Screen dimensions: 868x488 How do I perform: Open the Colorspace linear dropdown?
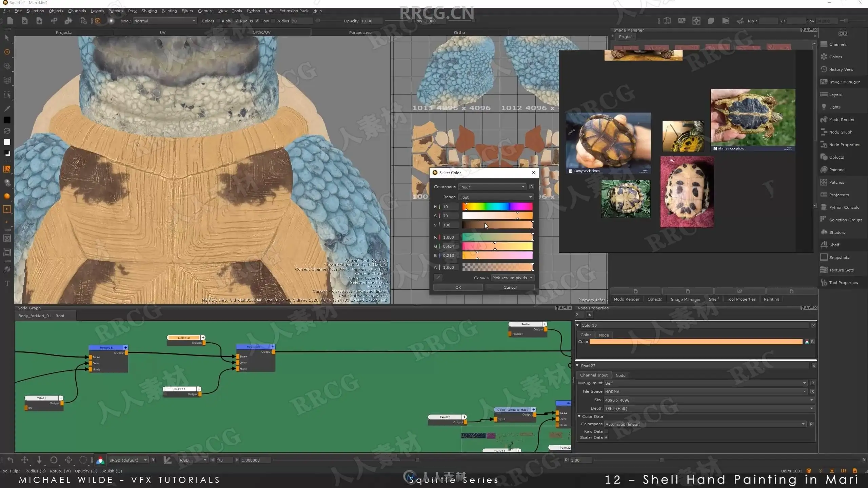(x=492, y=187)
